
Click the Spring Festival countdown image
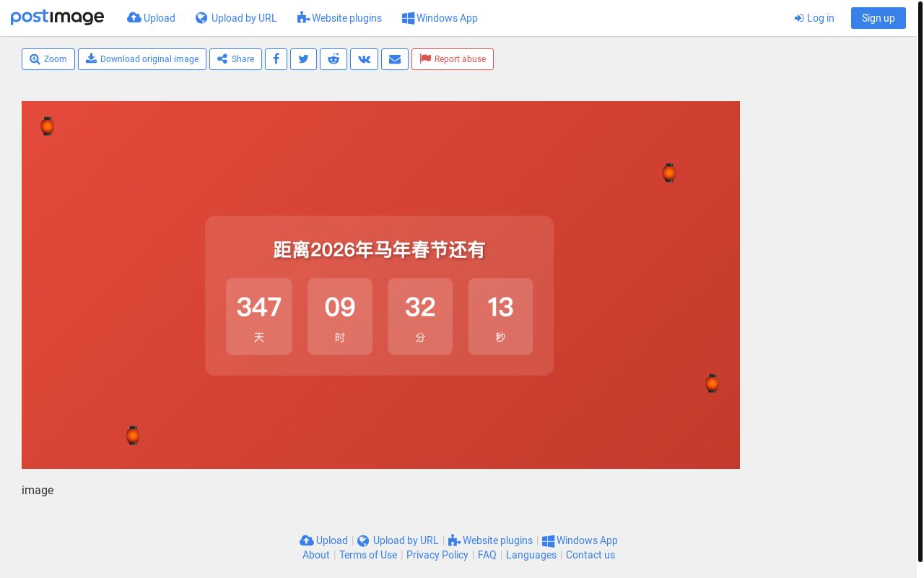380,285
